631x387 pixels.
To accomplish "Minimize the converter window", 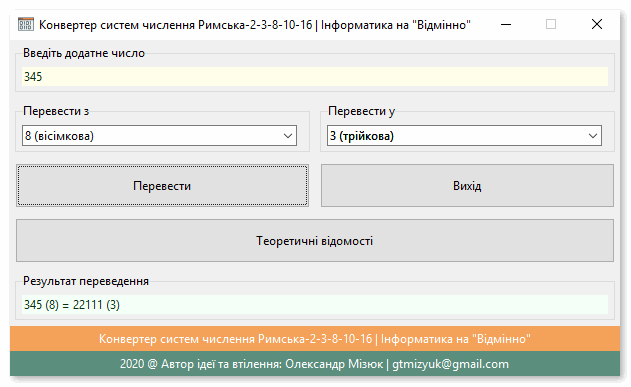I will [506, 25].
